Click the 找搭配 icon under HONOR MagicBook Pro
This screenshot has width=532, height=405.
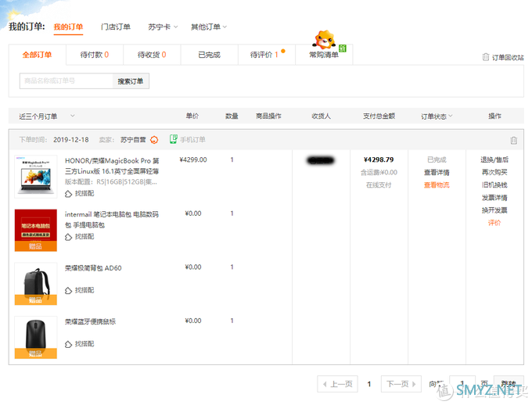(68, 194)
